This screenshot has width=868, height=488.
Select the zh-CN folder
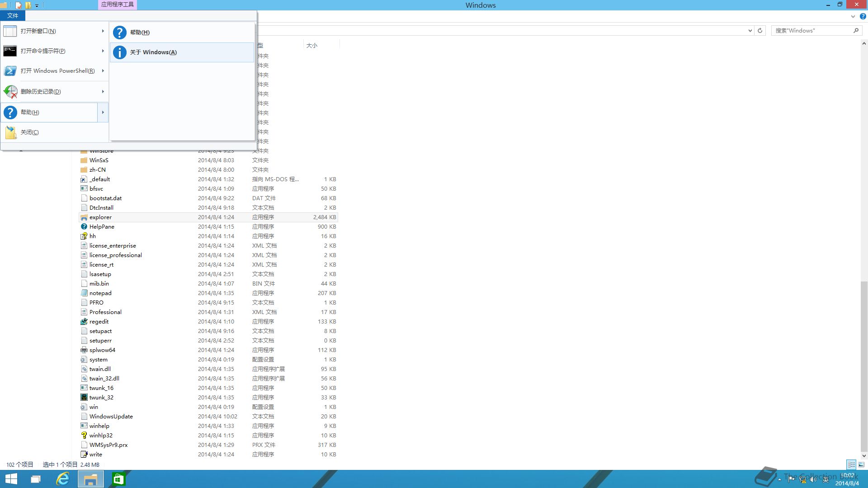pyautogui.click(x=97, y=170)
